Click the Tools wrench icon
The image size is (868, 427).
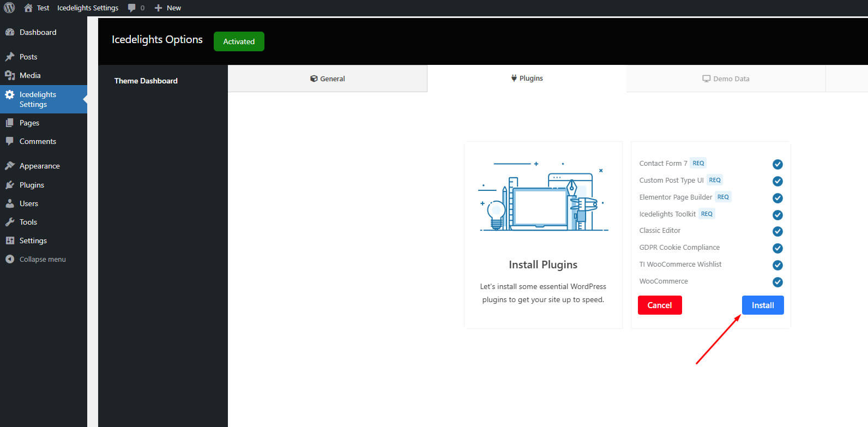[10, 222]
